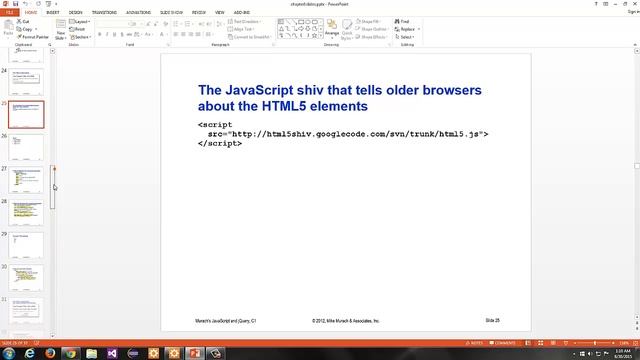Click Sign in link at top right
Screen dimensions: 640x360
[x=633, y=12]
